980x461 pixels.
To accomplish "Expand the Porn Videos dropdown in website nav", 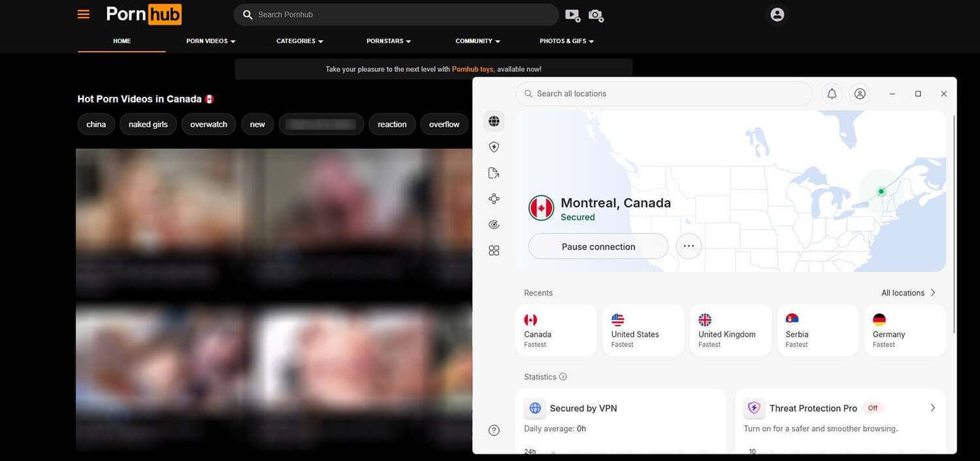I will tap(210, 41).
